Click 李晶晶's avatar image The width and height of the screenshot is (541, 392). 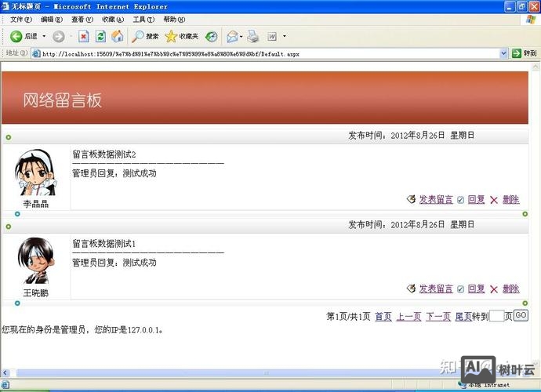[36, 172]
